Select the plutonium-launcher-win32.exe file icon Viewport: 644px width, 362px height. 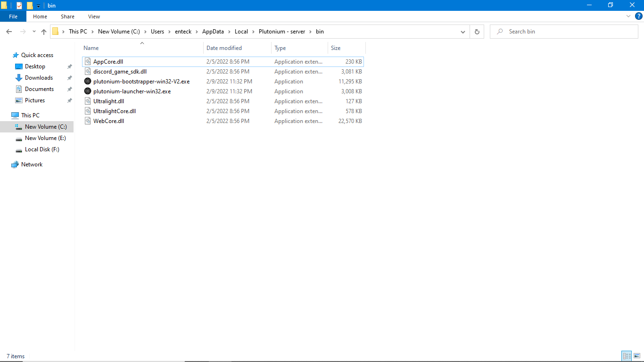pos(87,91)
